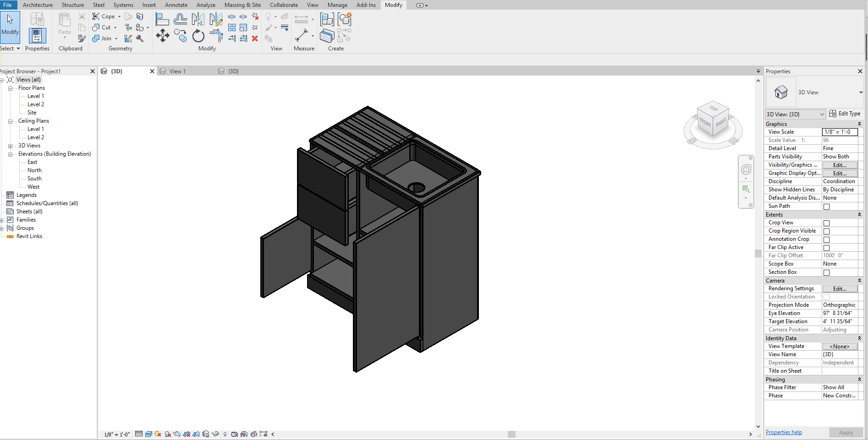Check the Sun Path checkbox
This screenshot has width=868, height=440.
pos(827,206)
